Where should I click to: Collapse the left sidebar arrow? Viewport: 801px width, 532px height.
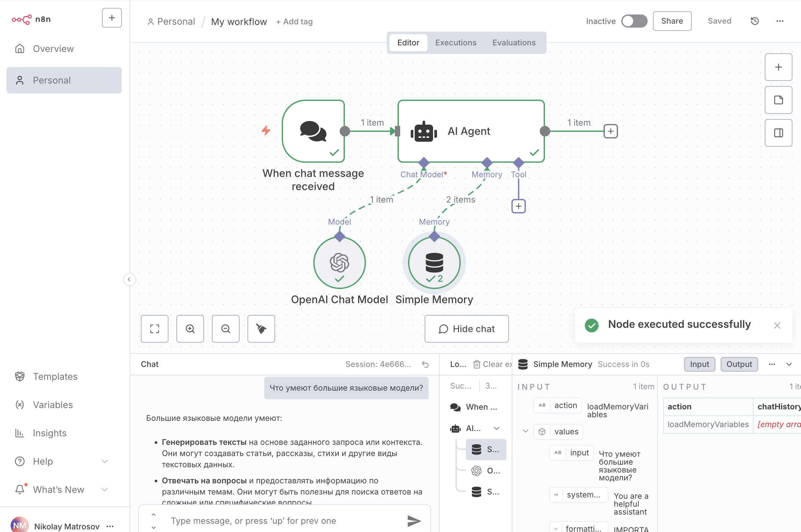tap(129, 279)
